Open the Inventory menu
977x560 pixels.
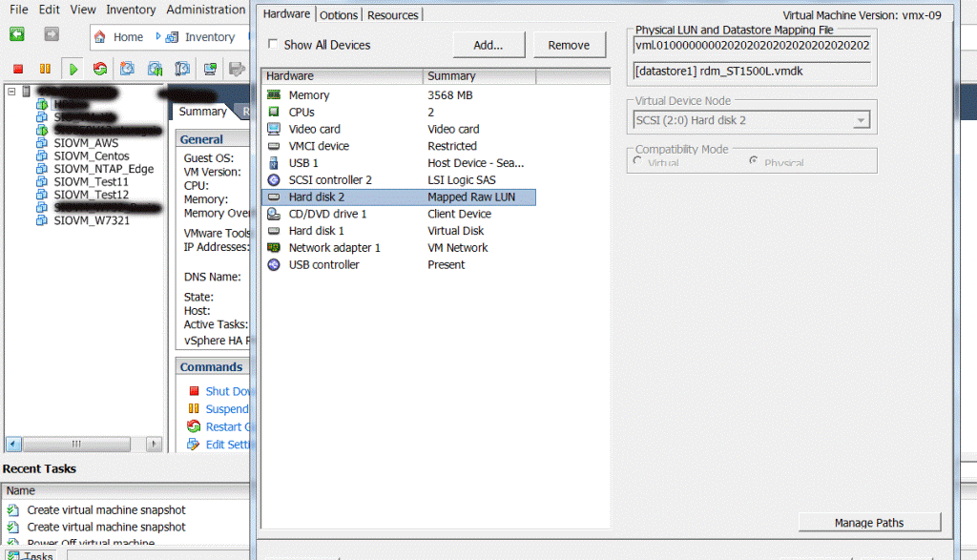tap(131, 10)
